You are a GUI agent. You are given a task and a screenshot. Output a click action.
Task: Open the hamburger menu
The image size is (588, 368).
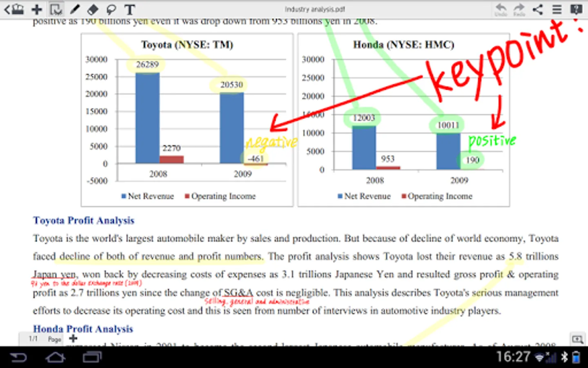click(557, 9)
